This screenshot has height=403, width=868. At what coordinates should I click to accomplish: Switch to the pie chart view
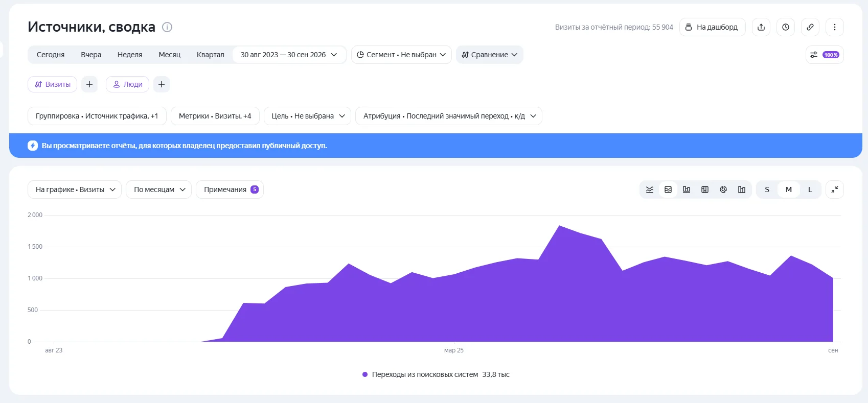723,189
